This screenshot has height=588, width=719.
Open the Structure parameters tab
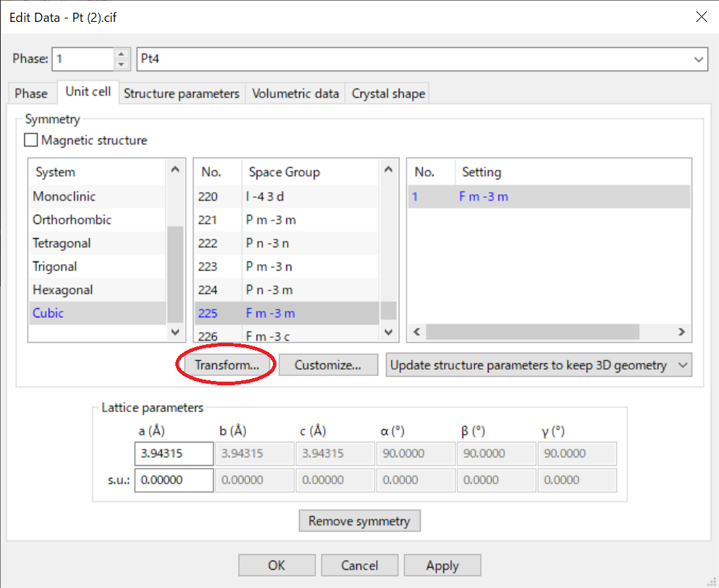[x=182, y=93]
